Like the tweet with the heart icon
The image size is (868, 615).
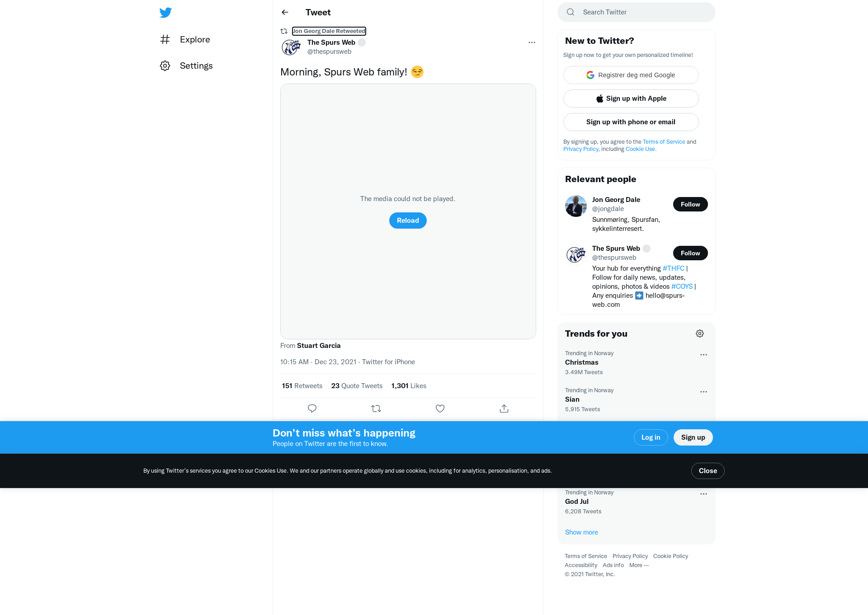coord(440,408)
